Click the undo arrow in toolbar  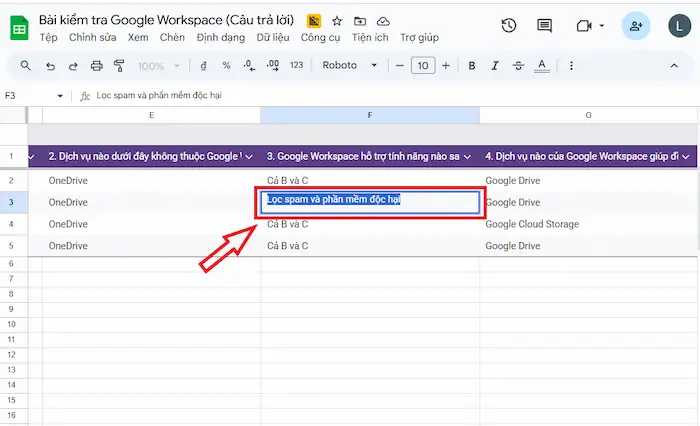(50, 66)
